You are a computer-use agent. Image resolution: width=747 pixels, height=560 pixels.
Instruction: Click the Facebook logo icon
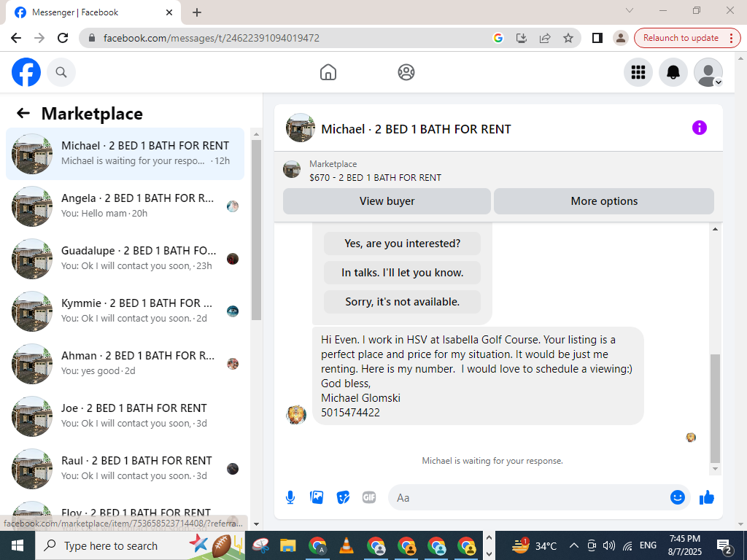(x=26, y=72)
